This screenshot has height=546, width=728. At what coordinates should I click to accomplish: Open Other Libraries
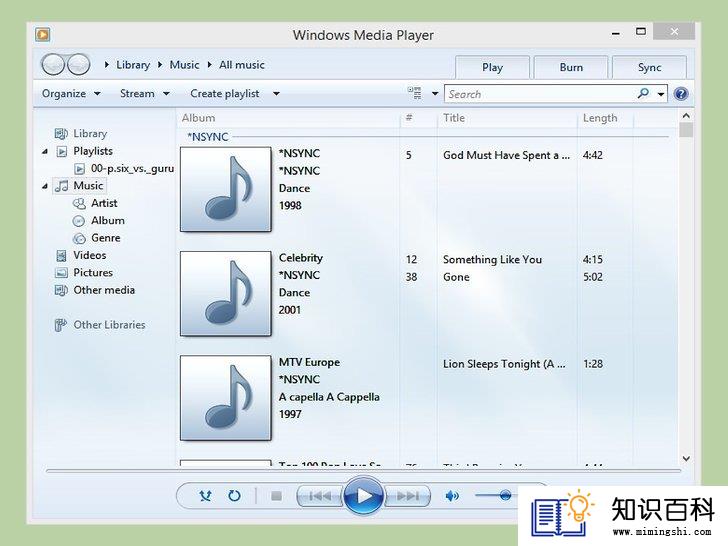(x=109, y=325)
